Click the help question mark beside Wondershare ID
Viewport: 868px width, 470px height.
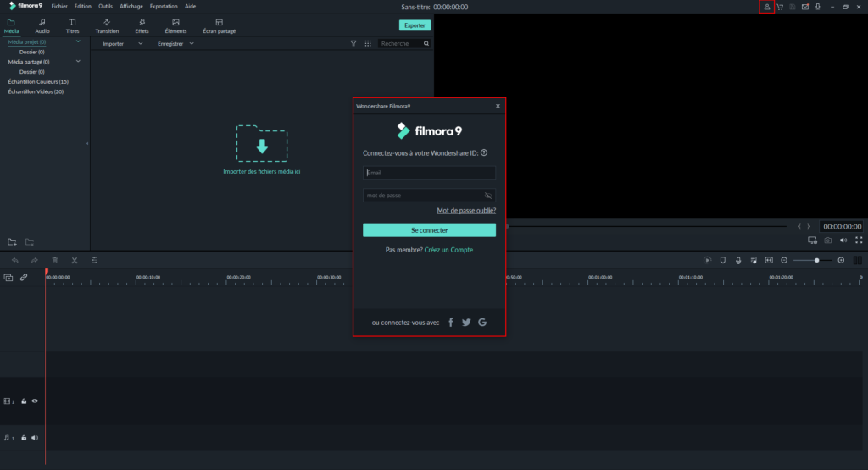pyautogui.click(x=484, y=152)
